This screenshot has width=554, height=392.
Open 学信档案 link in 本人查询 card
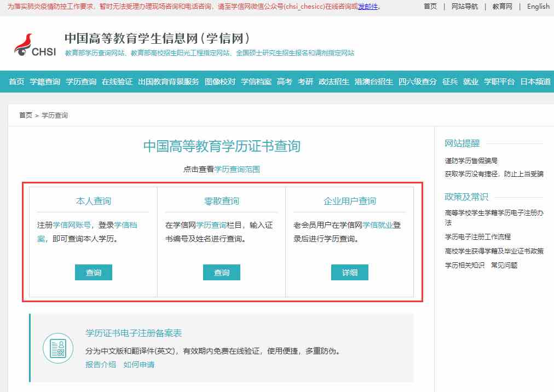(87, 232)
